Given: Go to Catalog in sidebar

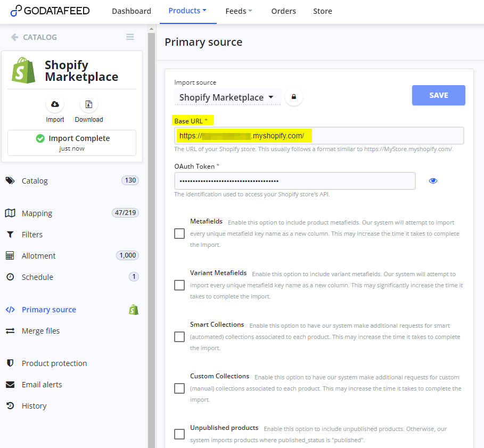Looking at the screenshot, I should pos(35,181).
